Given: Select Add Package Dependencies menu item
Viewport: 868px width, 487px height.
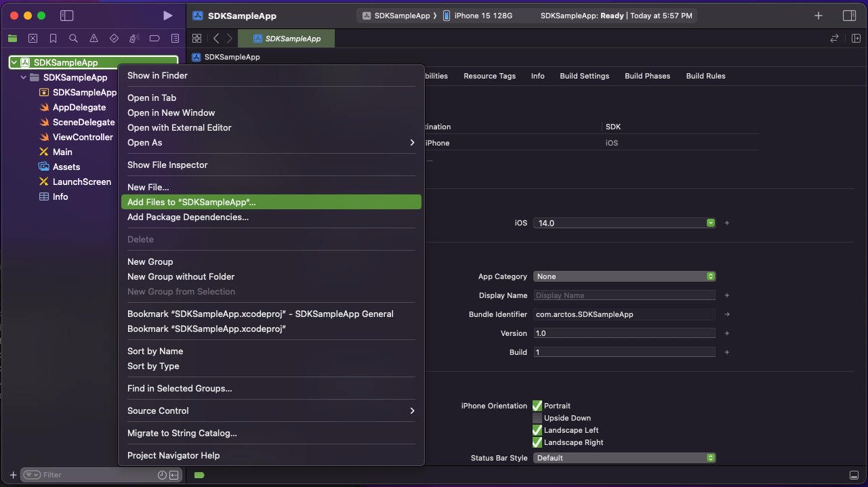Looking at the screenshot, I should (x=188, y=217).
